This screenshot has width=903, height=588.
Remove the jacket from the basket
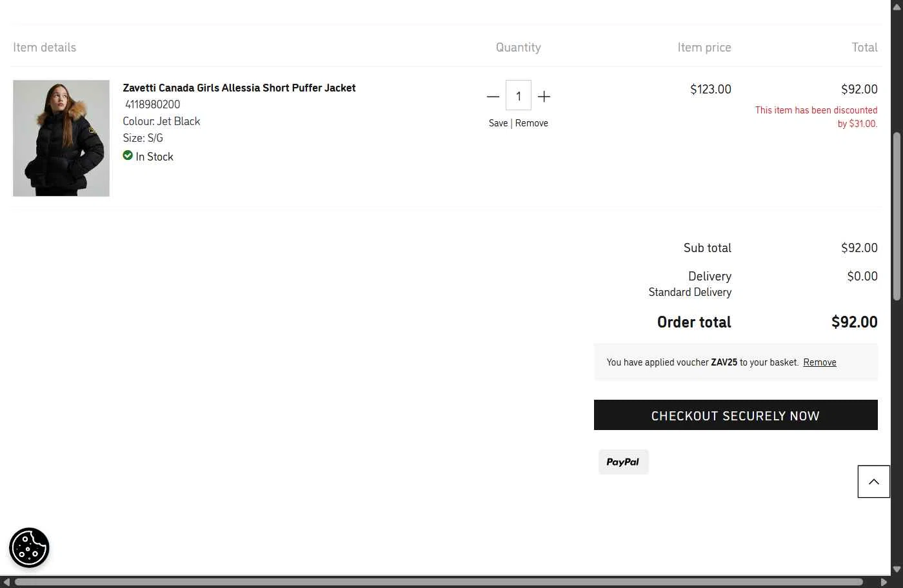531,123
